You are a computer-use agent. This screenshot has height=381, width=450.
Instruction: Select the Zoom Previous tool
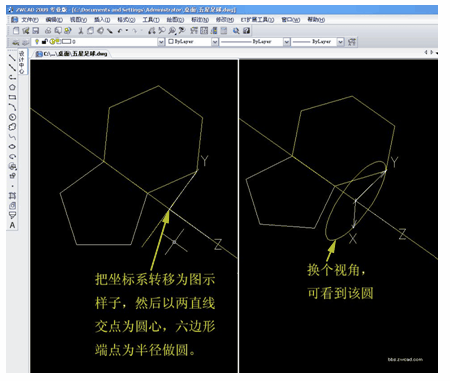pyautogui.click(x=182, y=31)
